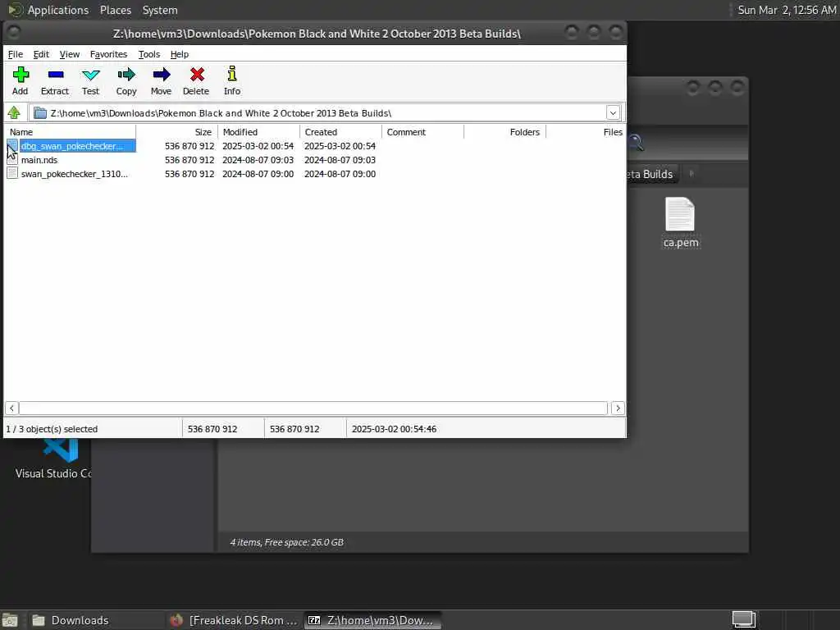Open the Tools menu
The height and width of the screenshot is (630, 840).
click(x=149, y=54)
